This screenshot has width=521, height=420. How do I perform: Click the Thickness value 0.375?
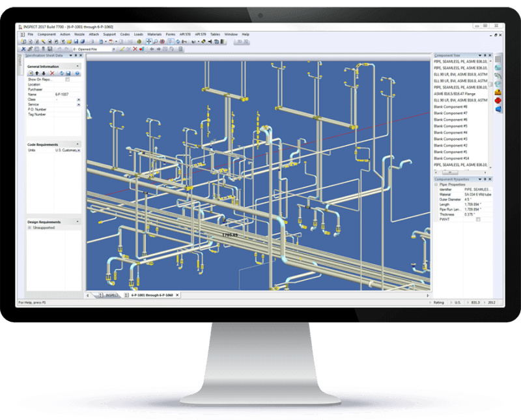pyautogui.click(x=470, y=214)
